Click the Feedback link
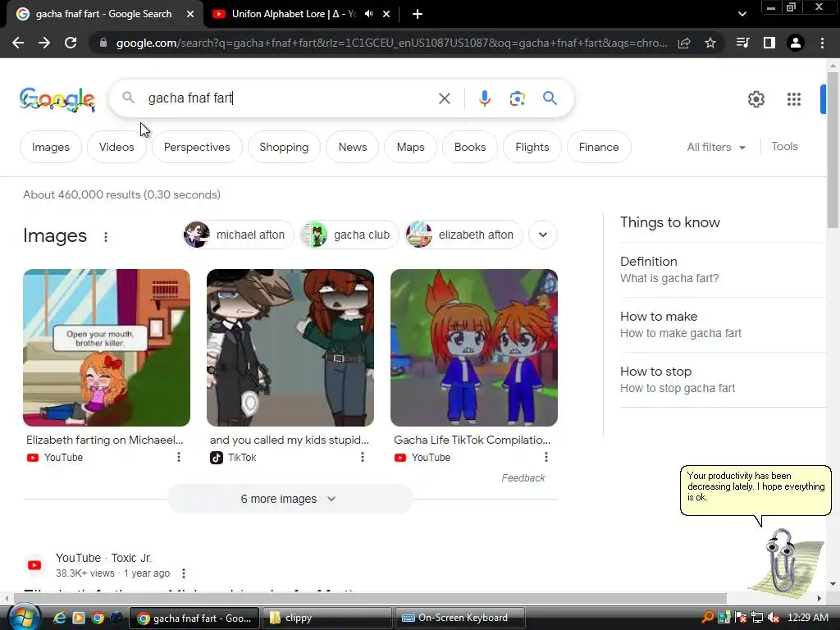The width and height of the screenshot is (840, 630). click(x=523, y=478)
